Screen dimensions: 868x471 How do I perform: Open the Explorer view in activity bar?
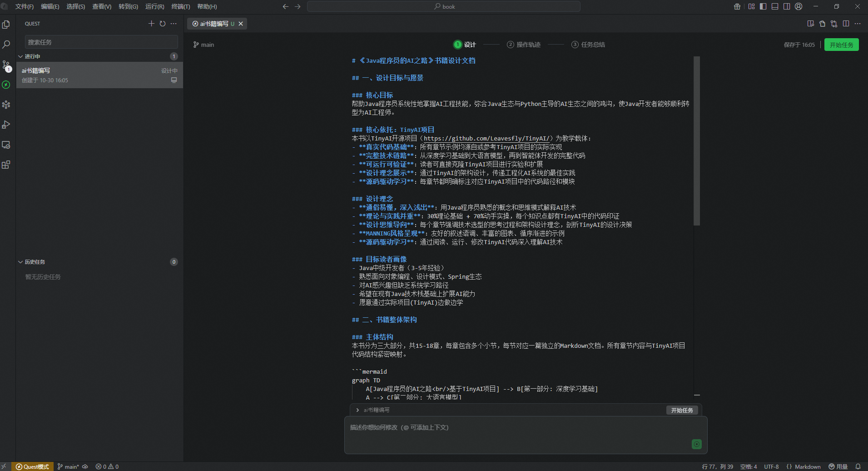click(x=6, y=25)
